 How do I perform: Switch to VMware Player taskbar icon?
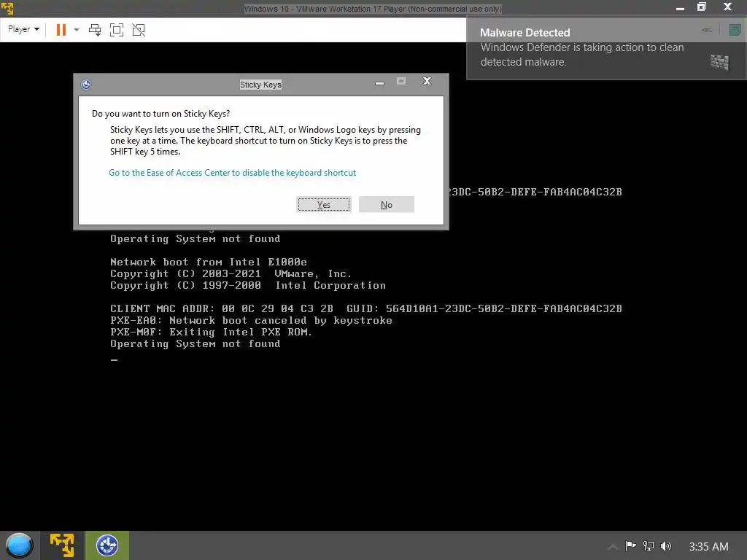point(63,545)
